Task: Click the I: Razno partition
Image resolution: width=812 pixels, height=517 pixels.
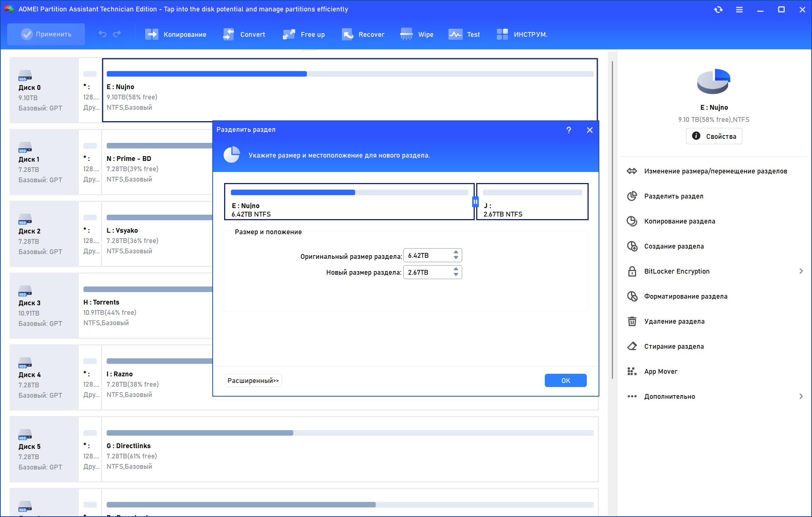Action: pyautogui.click(x=158, y=377)
